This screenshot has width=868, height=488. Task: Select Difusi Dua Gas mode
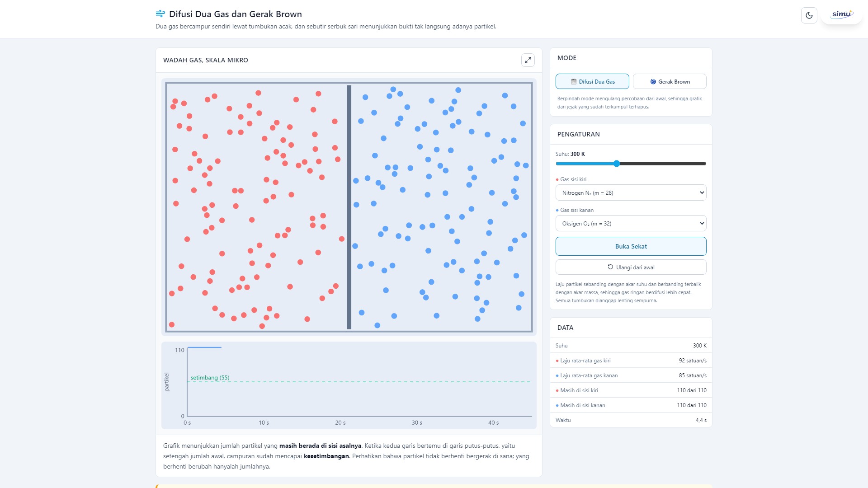pos(592,81)
